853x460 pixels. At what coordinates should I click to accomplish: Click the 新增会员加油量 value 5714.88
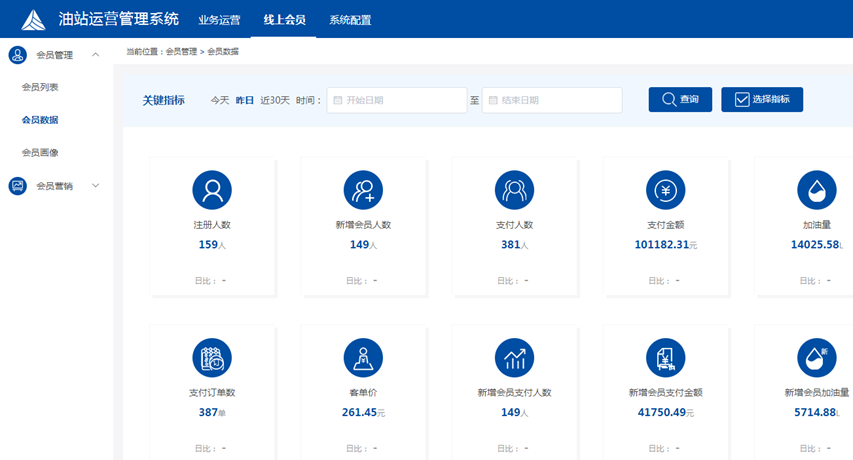[815, 413]
